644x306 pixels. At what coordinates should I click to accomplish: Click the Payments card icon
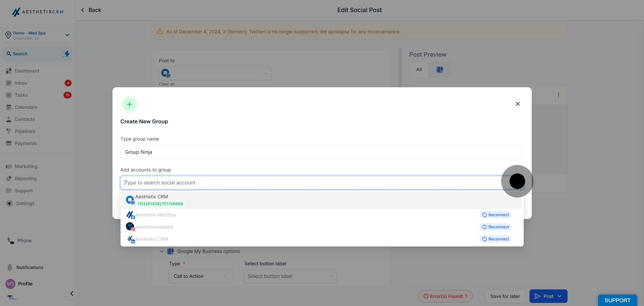[x=9, y=143]
